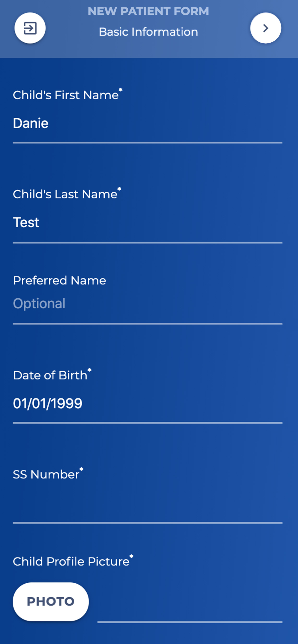Viewport: 298px width, 644px height.
Task: Click the Optional Preferred Name input
Action: (147, 304)
